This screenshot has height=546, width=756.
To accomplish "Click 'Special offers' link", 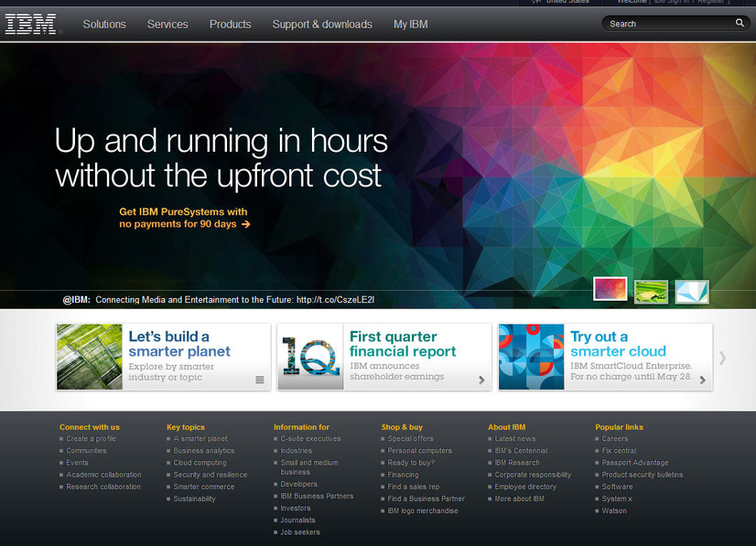I will [410, 438].
